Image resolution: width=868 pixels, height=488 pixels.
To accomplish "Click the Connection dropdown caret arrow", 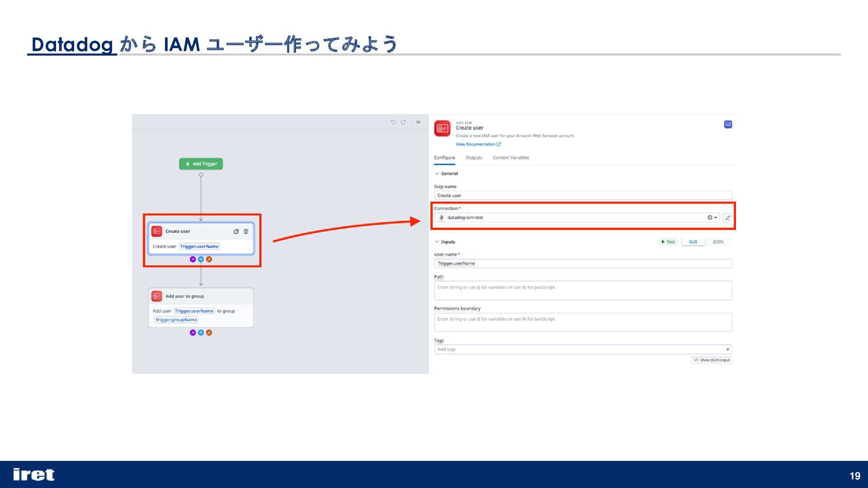I will click(716, 218).
